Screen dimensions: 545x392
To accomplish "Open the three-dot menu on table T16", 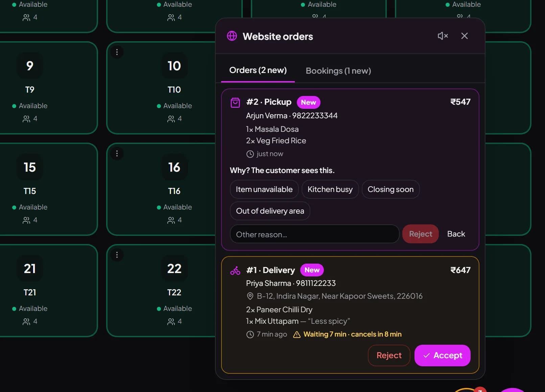I will click(117, 153).
